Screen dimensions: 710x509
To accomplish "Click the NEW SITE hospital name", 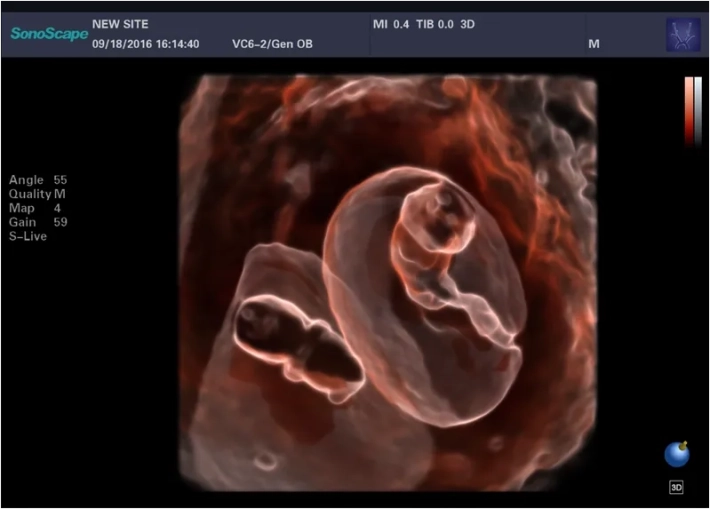I will [122, 23].
